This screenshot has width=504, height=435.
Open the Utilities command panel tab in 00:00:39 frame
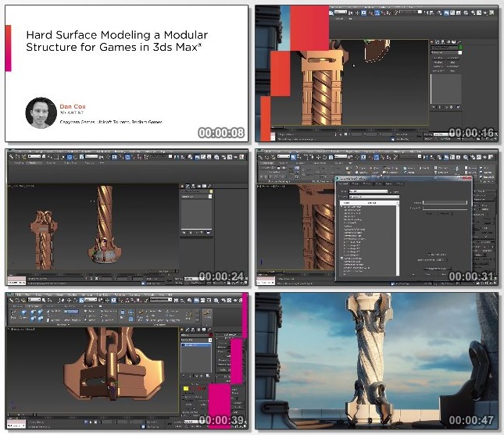(x=209, y=330)
